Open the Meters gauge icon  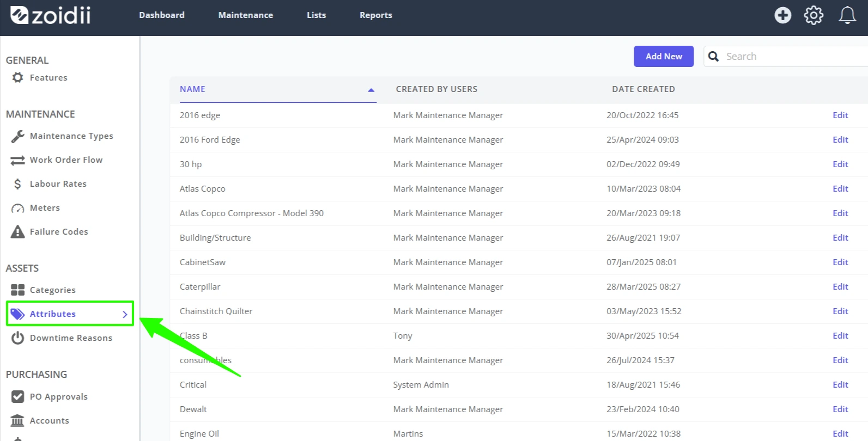click(x=17, y=208)
